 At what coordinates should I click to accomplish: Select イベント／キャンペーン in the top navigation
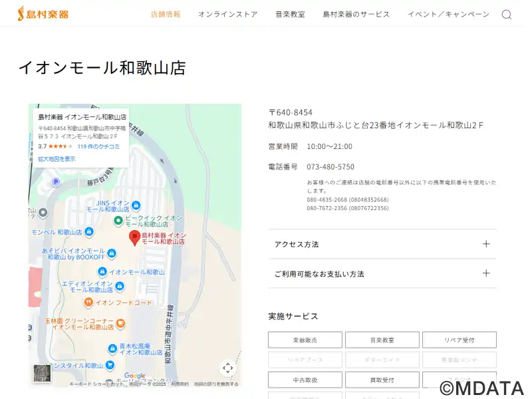click(x=448, y=14)
